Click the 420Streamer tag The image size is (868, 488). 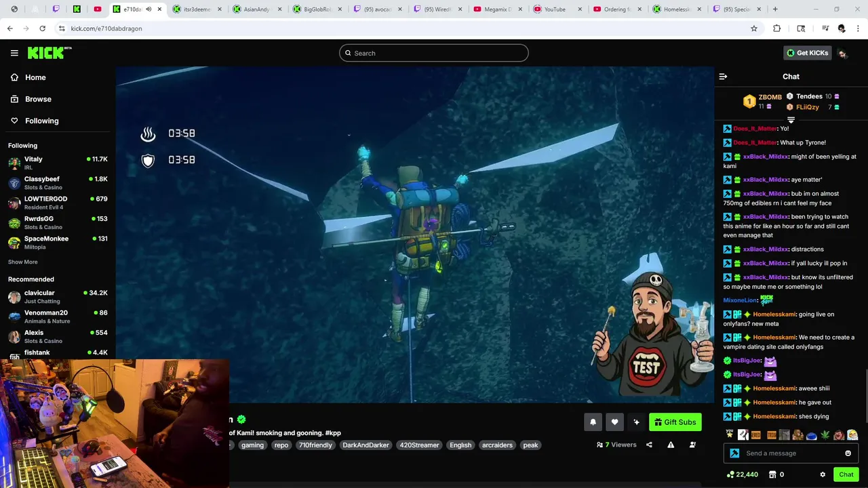(x=419, y=445)
